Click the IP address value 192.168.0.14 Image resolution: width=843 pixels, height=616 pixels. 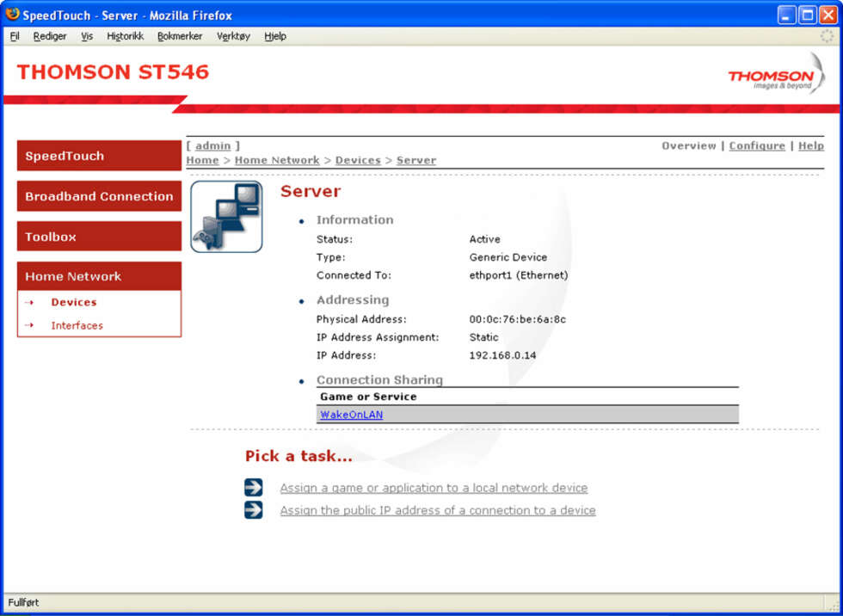502,355
